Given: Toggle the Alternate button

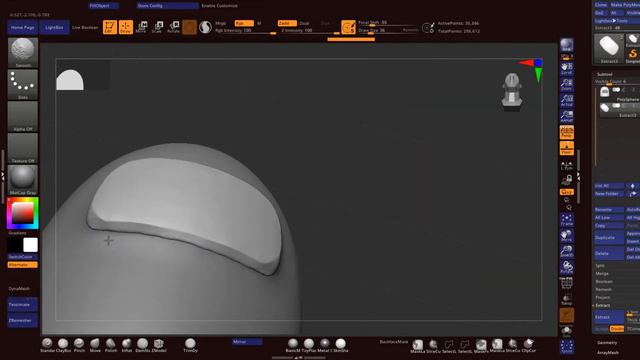Looking at the screenshot, I should [x=23, y=265].
